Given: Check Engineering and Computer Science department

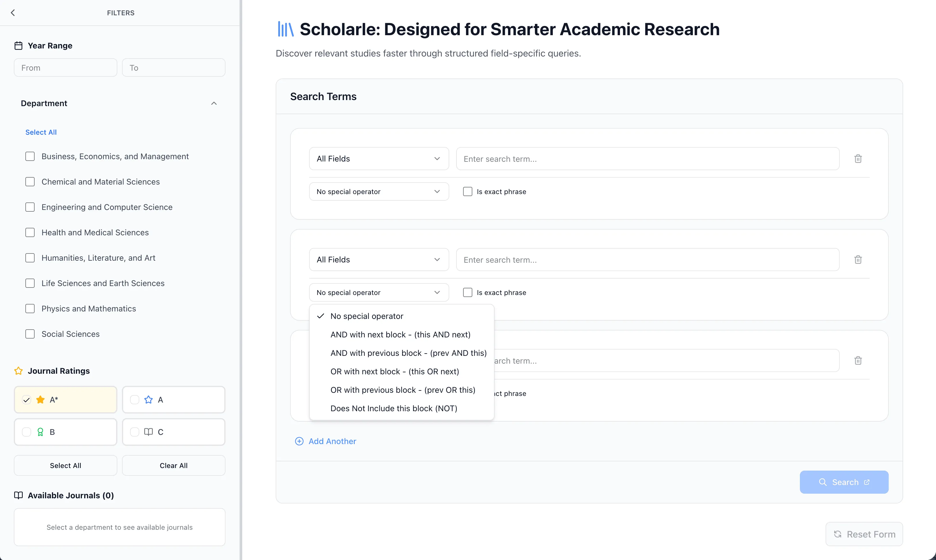Looking at the screenshot, I should coord(30,207).
